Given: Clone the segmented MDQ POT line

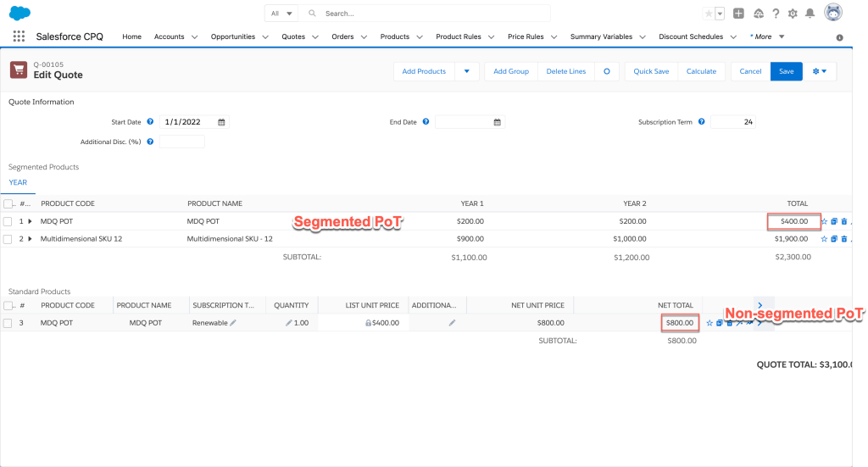Looking at the screenshot, I should click(x=834, y=221).
